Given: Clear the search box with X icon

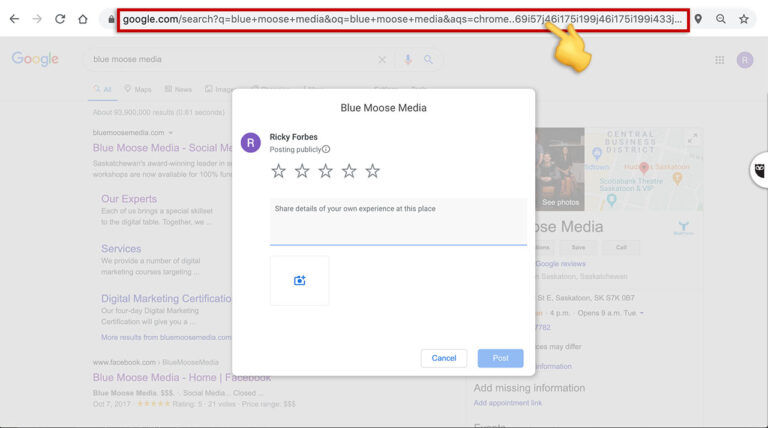Looking at the screenshot, I should [x=382, y=59].
